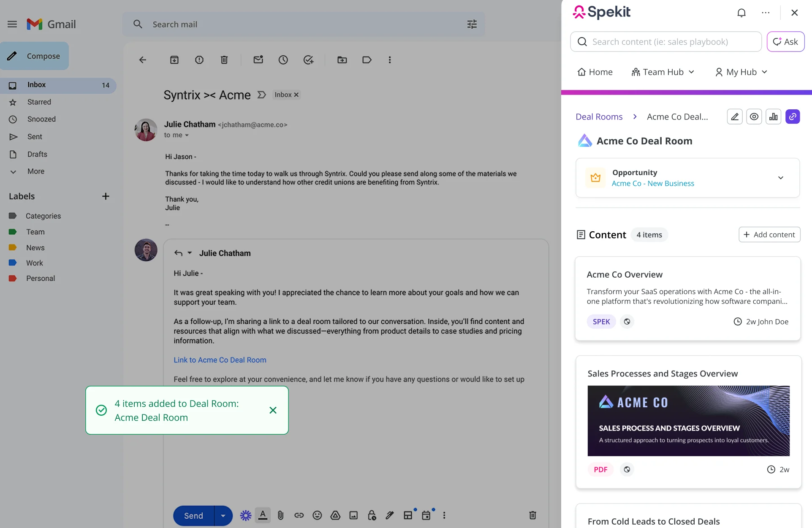Remove the Inbox label from conversation

click(x=296, y=95)
